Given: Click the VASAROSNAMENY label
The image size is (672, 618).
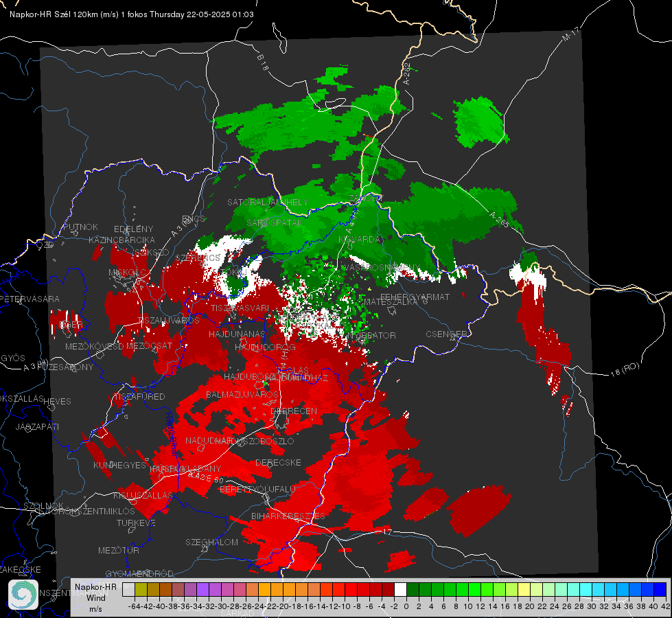Looking at the screenshot, I should point(383,268).
